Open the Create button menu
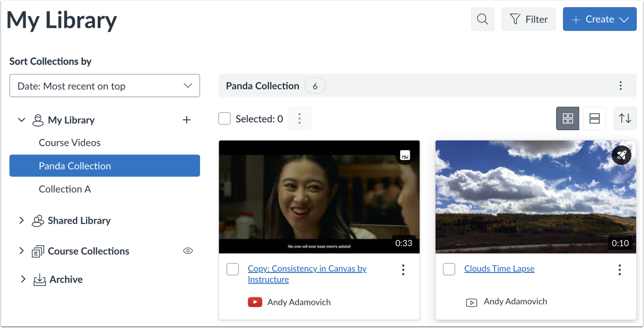The image size is (644, 328). (599, 19)
